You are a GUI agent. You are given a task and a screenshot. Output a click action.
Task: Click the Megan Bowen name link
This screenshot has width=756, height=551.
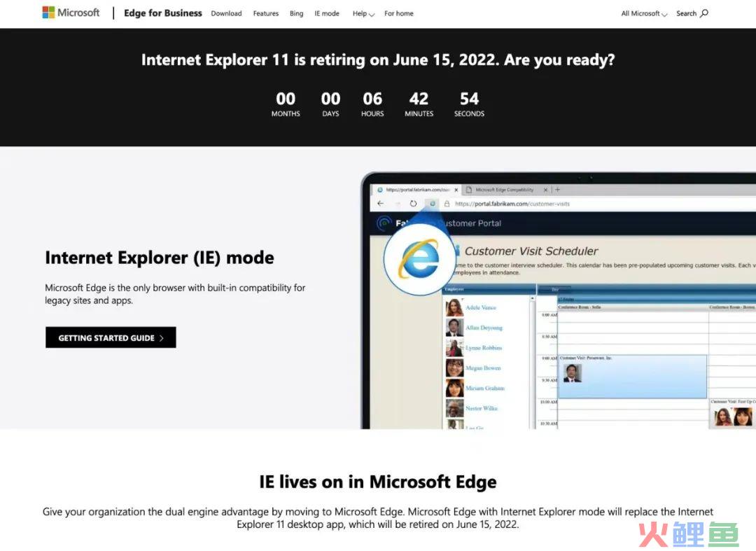483,368
